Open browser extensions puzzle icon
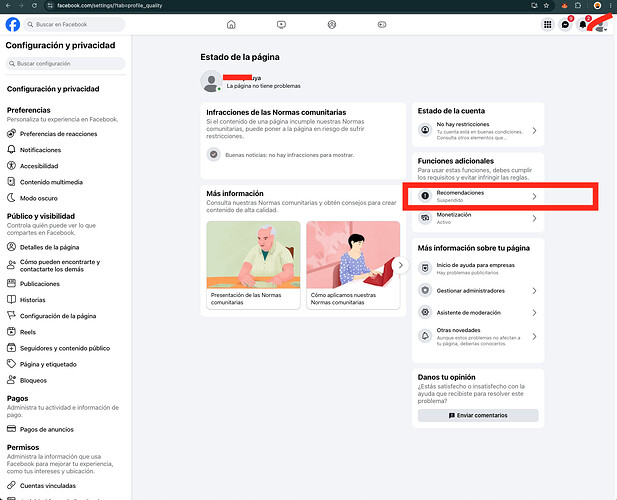Screen dimensions: 617x500 [578, 6]
